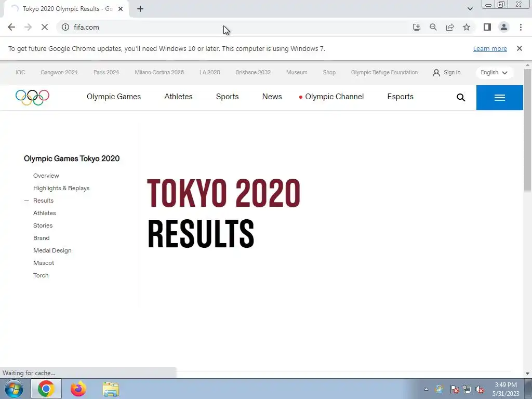
Task: Select Torch in the sidebar
Action: [41, 275]
